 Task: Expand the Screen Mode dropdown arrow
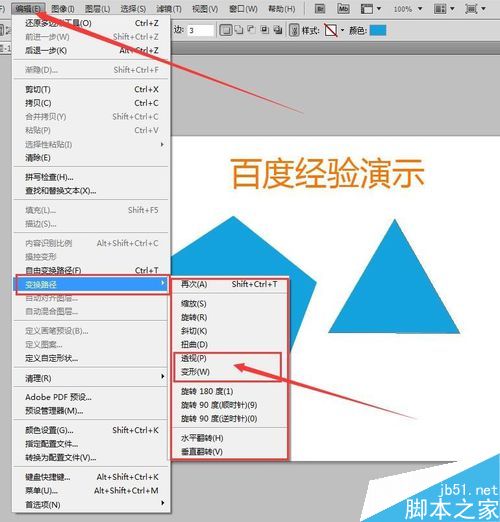point(483,9)
